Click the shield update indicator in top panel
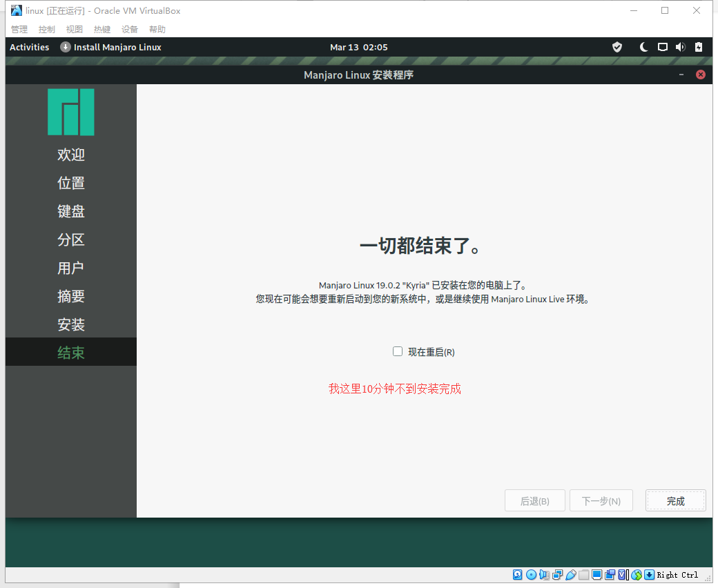Screen dimensions: 718x588 [x=617, y=47]
